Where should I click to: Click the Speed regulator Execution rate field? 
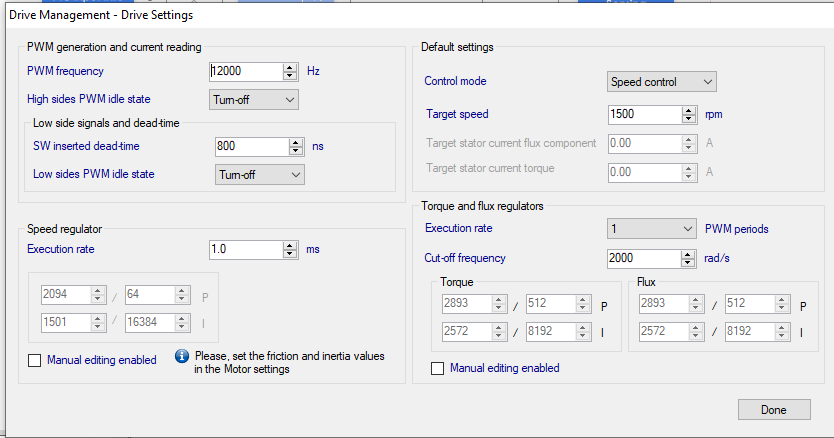[x=246, y=250]
